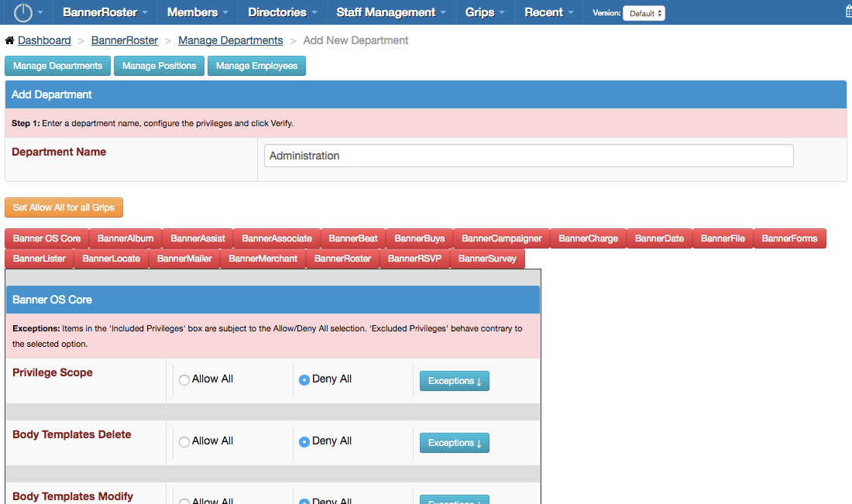Expand the Staff Management menu
852x504 pixels.
click(390, 12)
